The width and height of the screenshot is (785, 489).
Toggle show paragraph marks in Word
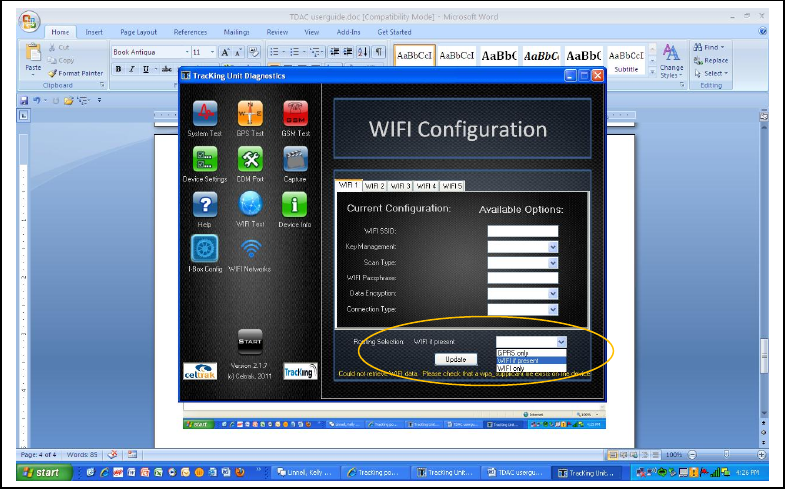coord(379,52)
